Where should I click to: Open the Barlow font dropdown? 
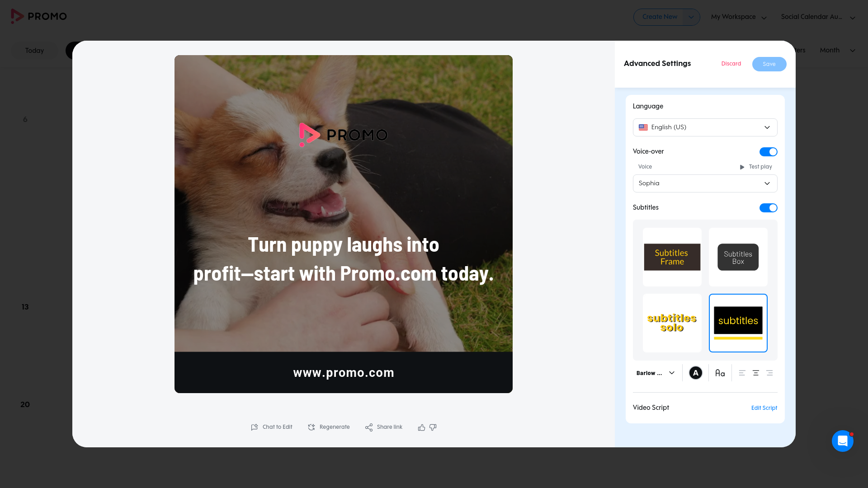(656, 373)
